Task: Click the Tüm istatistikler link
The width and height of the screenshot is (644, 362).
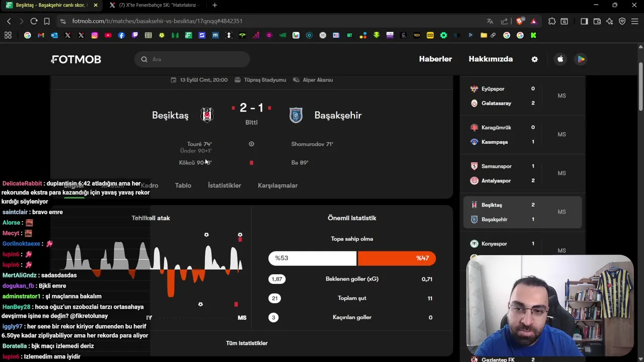Action: coord(247,343)
